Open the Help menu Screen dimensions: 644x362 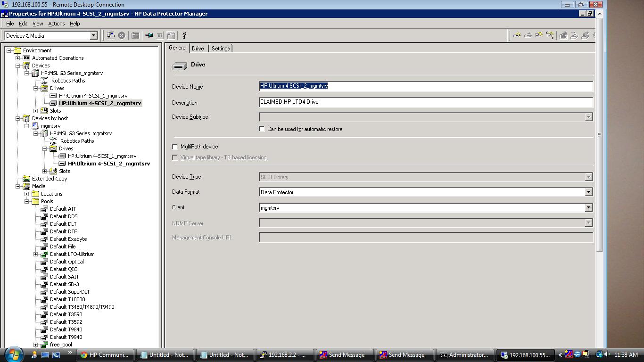coord(74,24)
